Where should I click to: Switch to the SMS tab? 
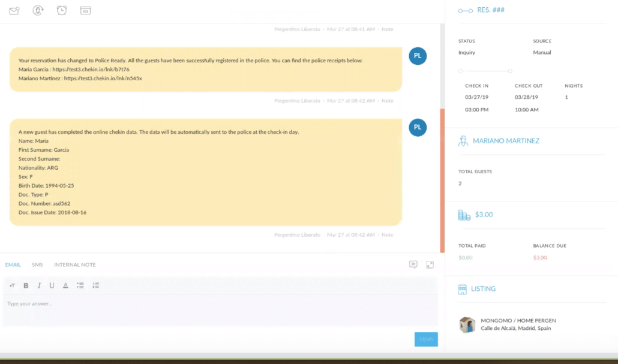(37, 264)
